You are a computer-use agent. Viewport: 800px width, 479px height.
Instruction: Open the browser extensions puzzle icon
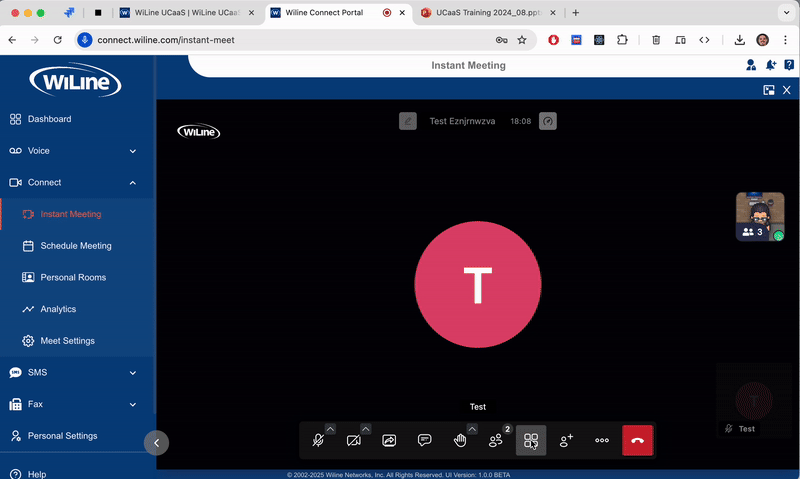click(x=622, y=40)
